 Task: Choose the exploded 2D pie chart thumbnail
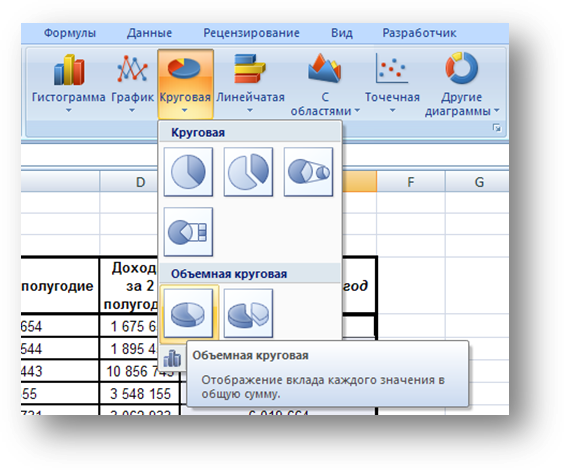click(x=248, y=172)
